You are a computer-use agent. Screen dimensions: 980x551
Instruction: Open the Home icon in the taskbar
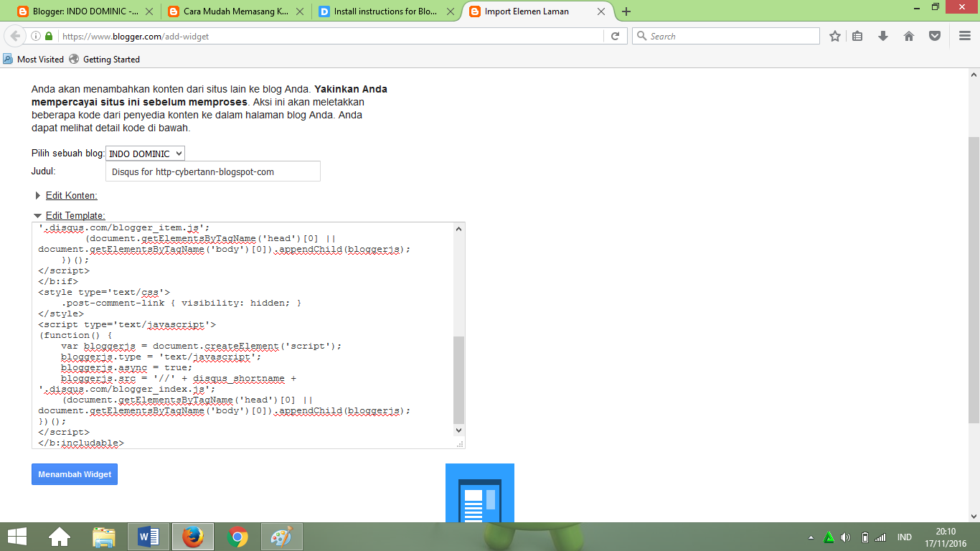pos(60,537)
